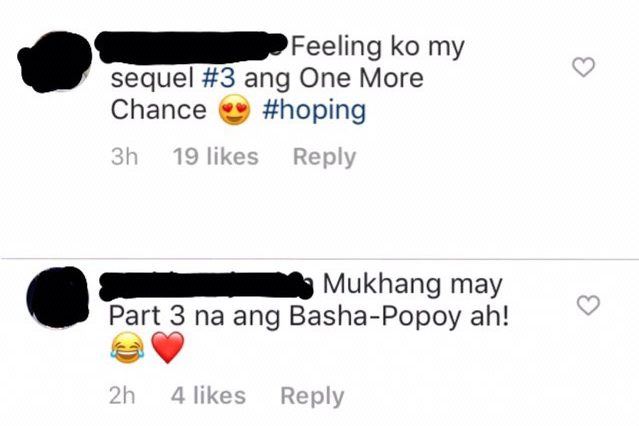This screenshot has height=426, width=639.
Task: View the 19 likes list
Action: 216,157
